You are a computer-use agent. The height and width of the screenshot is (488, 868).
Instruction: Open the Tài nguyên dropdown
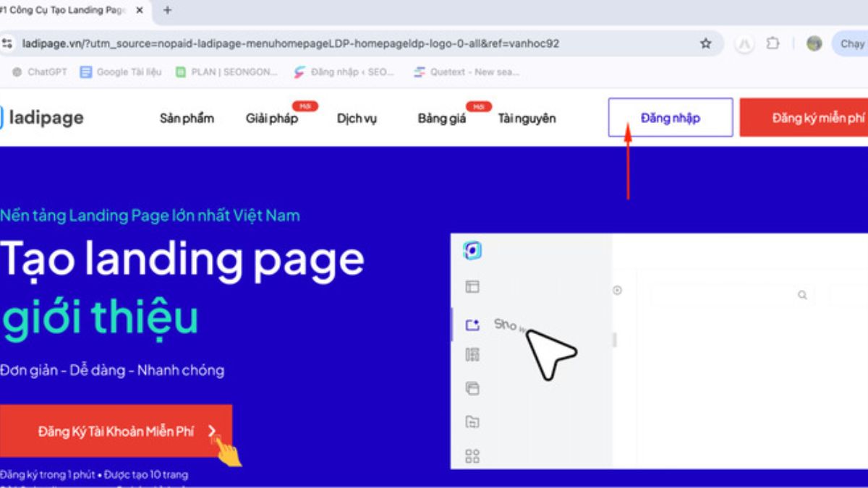[527, 118]
